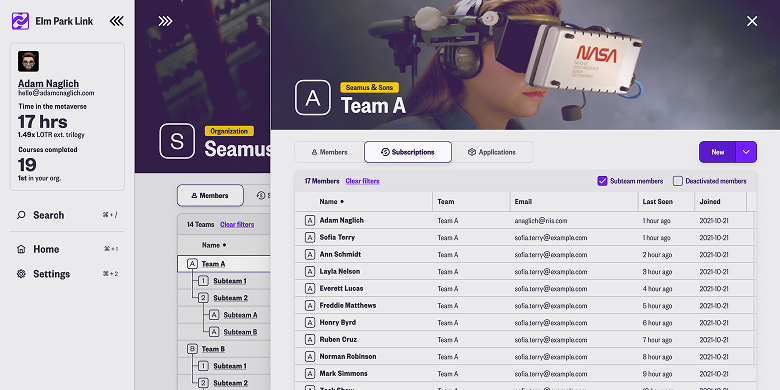780x390 pixels.
Task: Select member name Ann Schmidt
Action: (340, 254)
